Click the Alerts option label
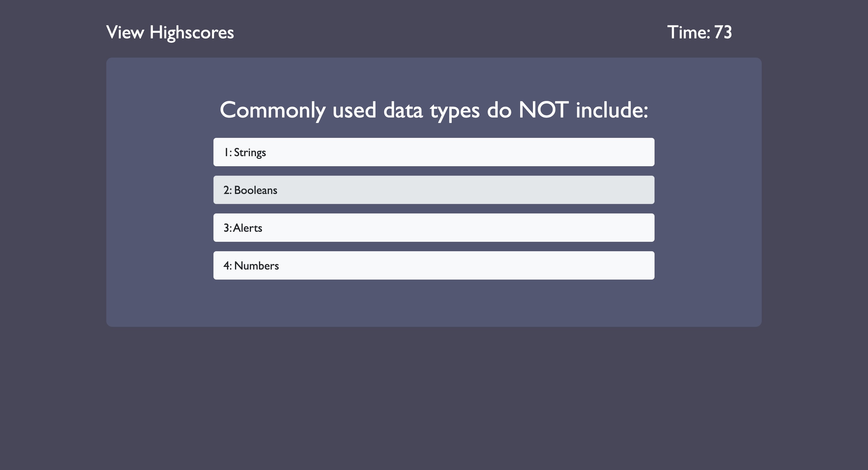 [x=243, y=227]
